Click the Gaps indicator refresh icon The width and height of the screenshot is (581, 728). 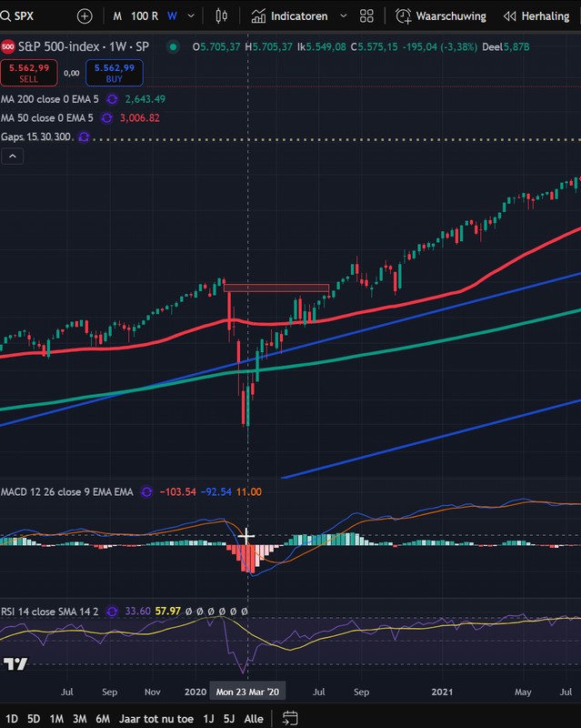click(84, 137)
